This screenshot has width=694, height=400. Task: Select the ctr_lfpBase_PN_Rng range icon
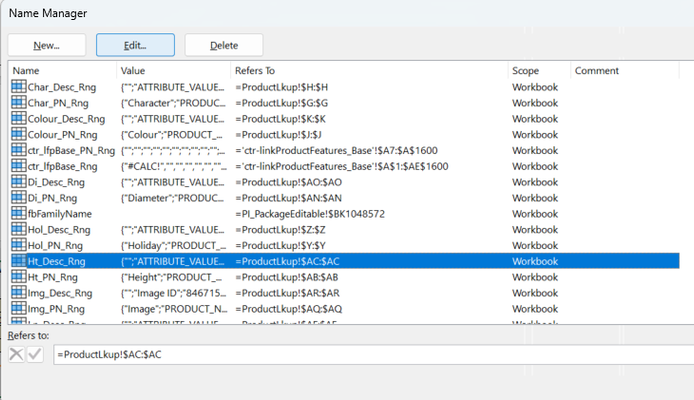19,150
